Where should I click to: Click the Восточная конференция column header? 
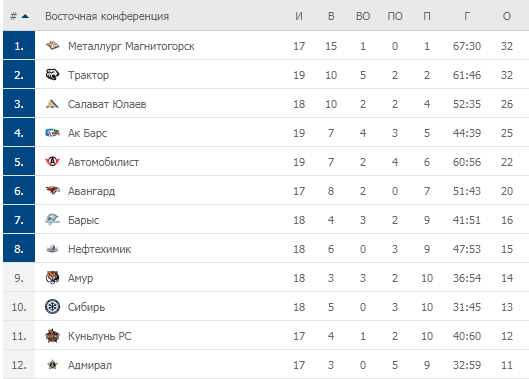(107, 16)
